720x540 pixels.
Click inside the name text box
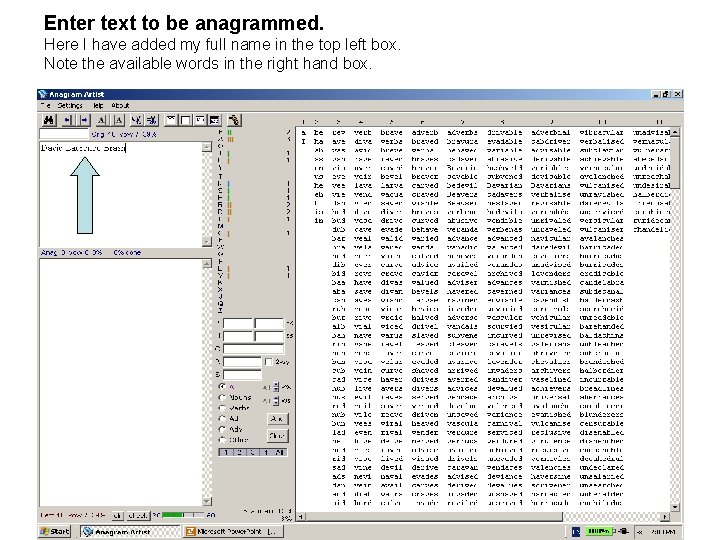click(x=121, y=194)
